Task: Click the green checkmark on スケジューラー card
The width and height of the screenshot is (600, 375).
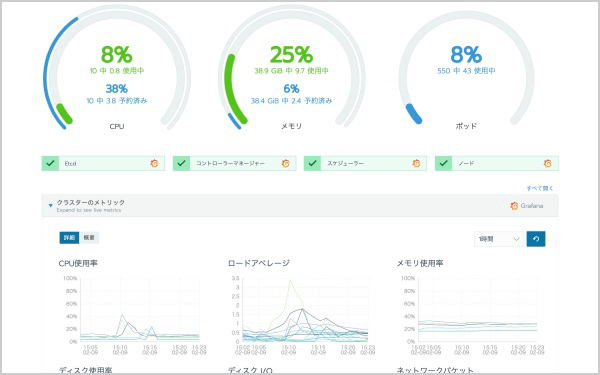Action: [313, 163]
